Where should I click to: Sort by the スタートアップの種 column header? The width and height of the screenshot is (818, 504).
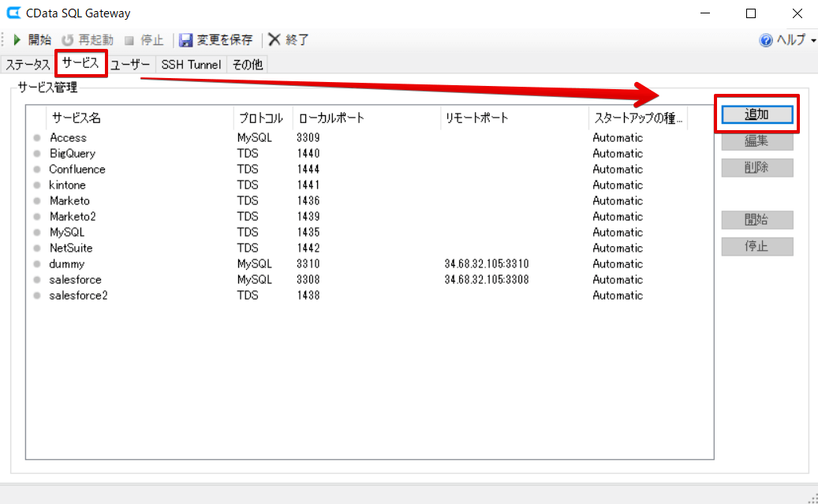point(638,118)
